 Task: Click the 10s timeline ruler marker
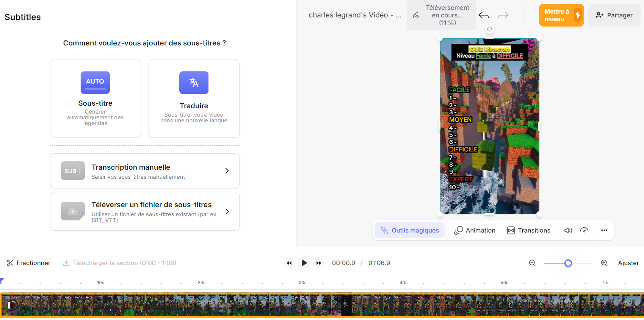click(x=100, y=283)
